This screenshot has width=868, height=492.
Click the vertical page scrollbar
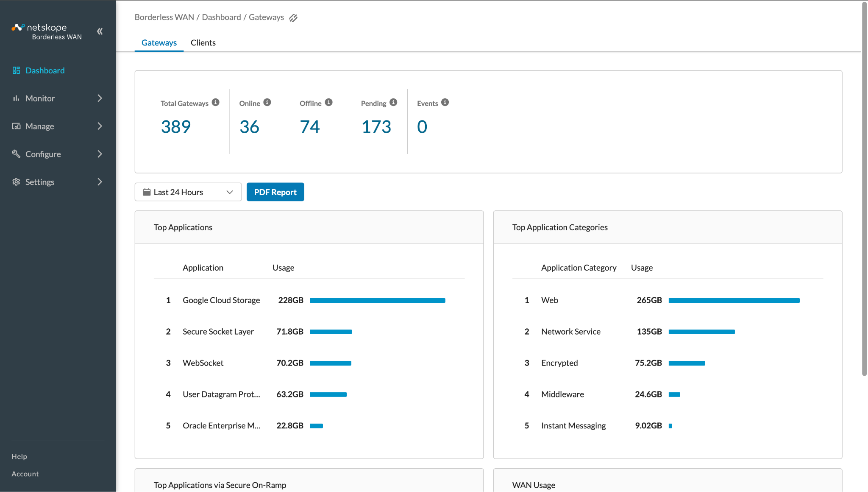point(865,189)
